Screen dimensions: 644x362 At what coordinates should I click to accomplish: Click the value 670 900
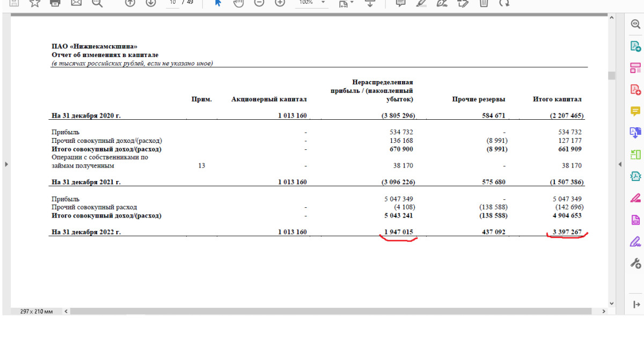401,149
